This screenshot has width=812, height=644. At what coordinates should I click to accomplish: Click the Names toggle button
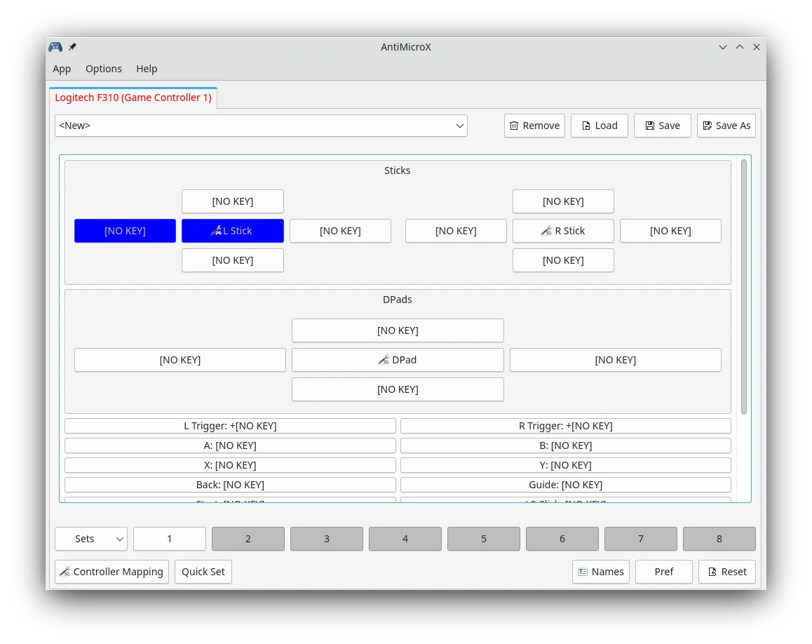(600, 572)
